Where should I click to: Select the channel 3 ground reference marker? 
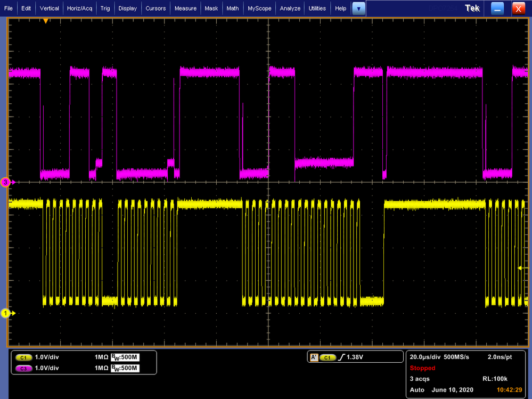pyautogui.click(x=6, y=182)
